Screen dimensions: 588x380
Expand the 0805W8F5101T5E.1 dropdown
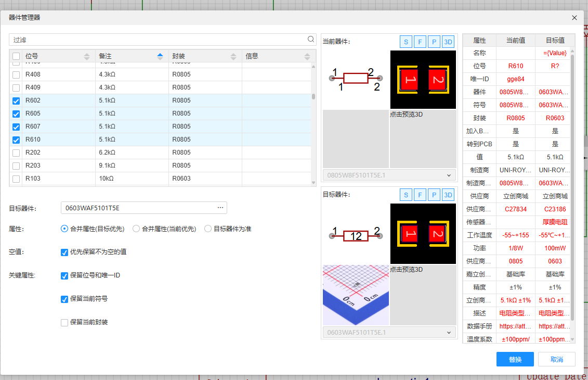point(389,175)
